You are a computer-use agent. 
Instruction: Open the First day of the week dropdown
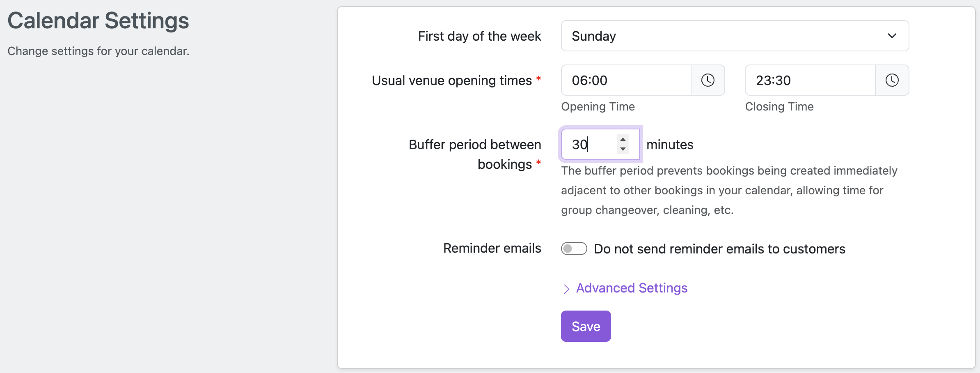(734, 36)
